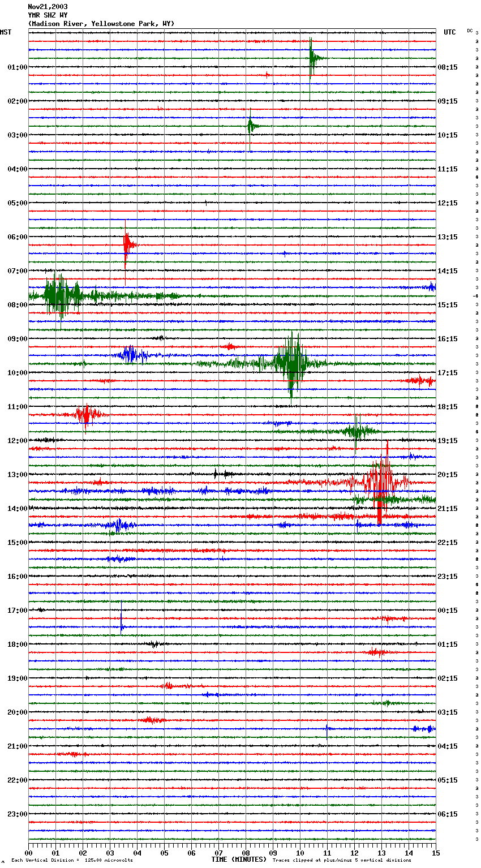Select the 23:00 MST row label
Viewport: 481px width, 868px height.
click(18, 814)
